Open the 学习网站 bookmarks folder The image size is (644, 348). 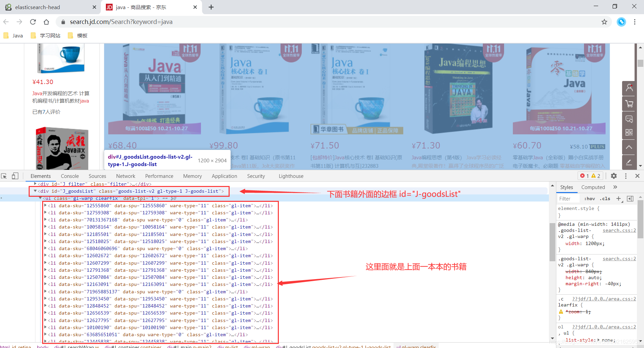click(x=46, y=35)
